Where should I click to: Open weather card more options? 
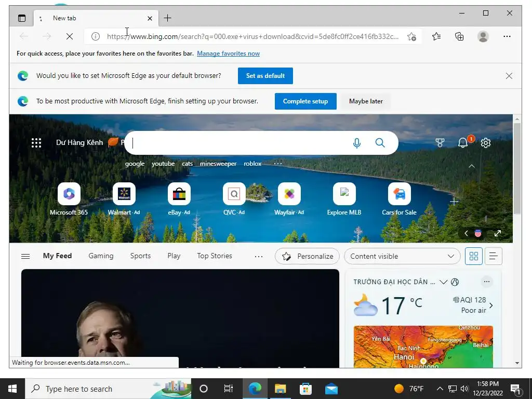click(486, 282)
